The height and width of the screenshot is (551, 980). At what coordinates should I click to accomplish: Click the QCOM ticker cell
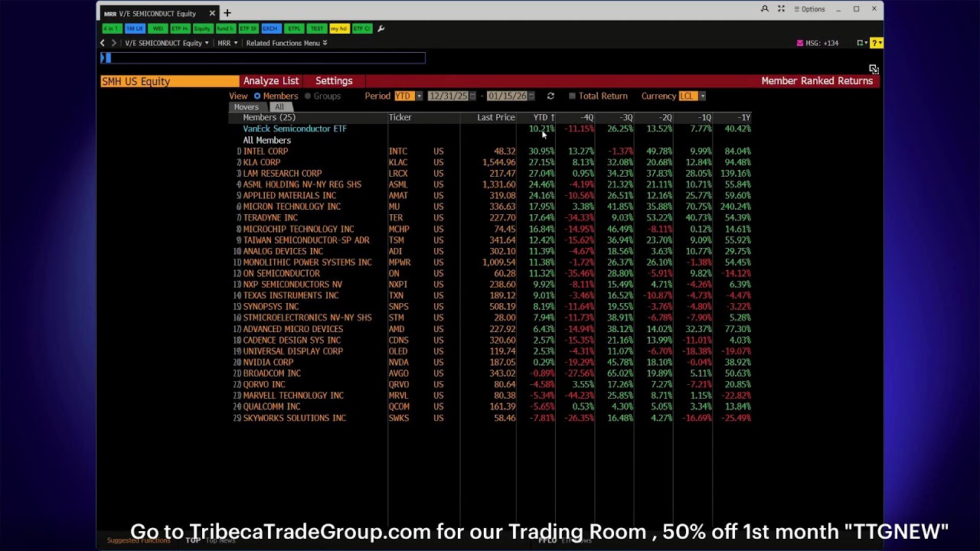[x=399, y=407]
